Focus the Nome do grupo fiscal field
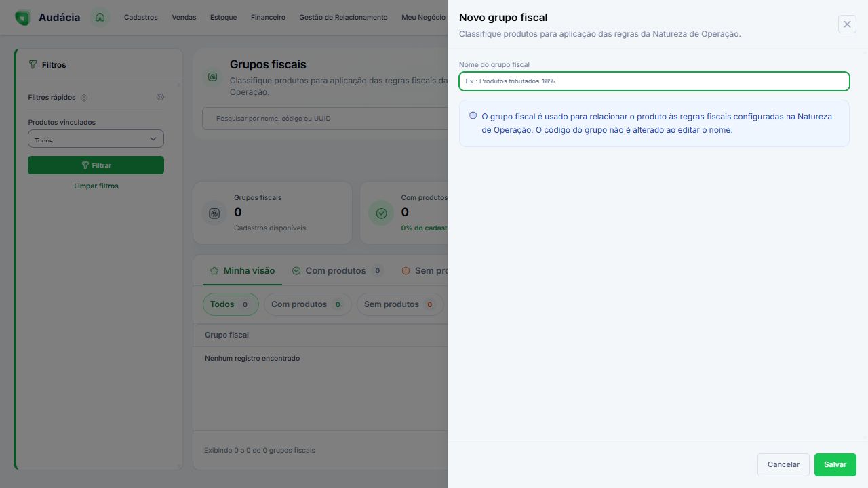The image size is (868, 488). click(654, 81)
